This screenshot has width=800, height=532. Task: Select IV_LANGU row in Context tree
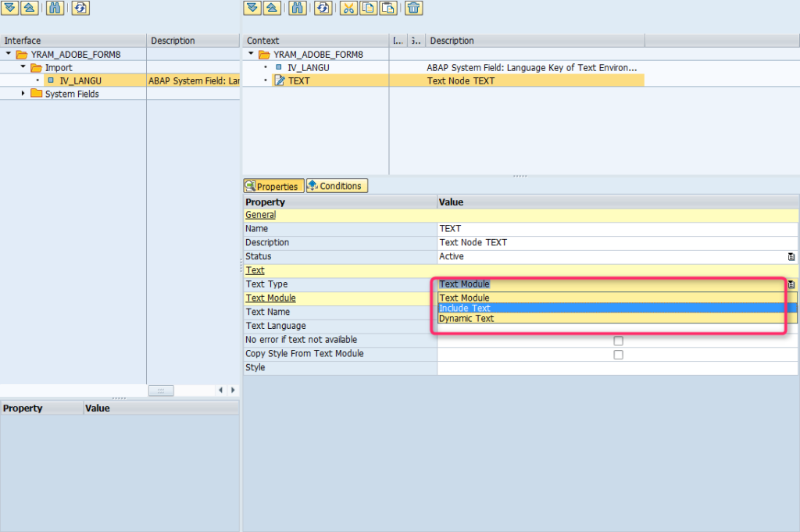pyautogui.click(x=444, y=67)
